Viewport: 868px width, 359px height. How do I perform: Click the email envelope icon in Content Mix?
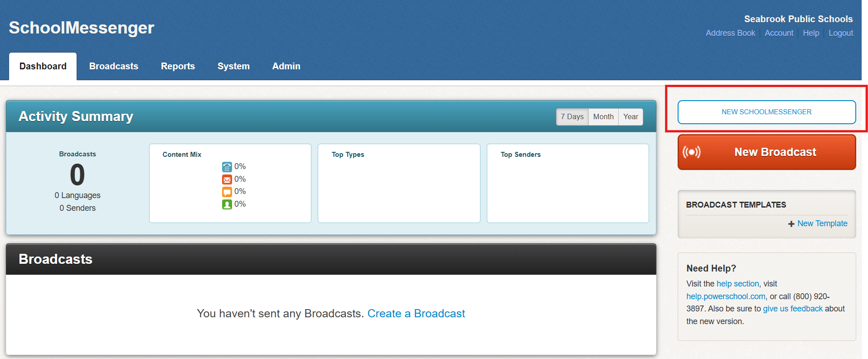tap(227, 179)
